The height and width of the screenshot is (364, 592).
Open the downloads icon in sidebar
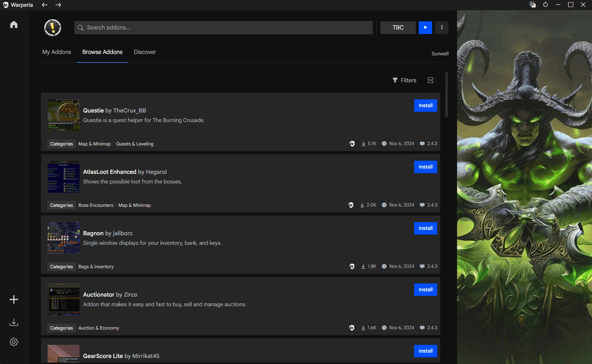click(x=14, y=322)
